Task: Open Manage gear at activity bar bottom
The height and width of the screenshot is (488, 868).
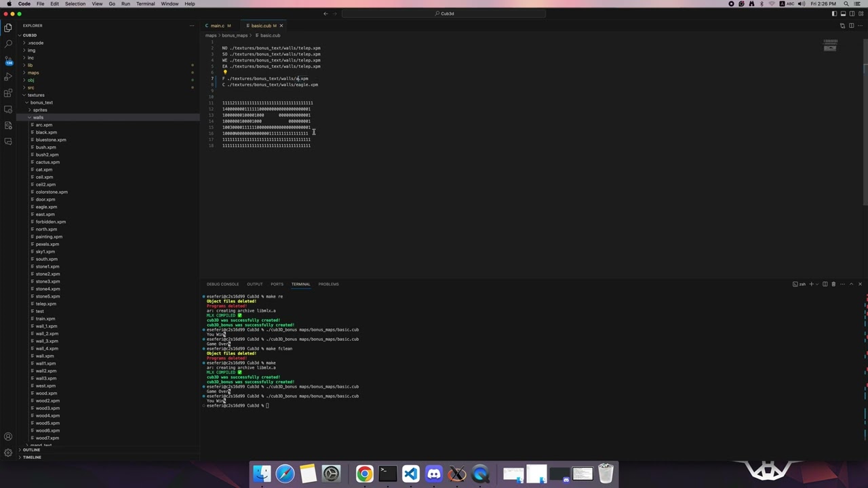Action: (8, 452)
